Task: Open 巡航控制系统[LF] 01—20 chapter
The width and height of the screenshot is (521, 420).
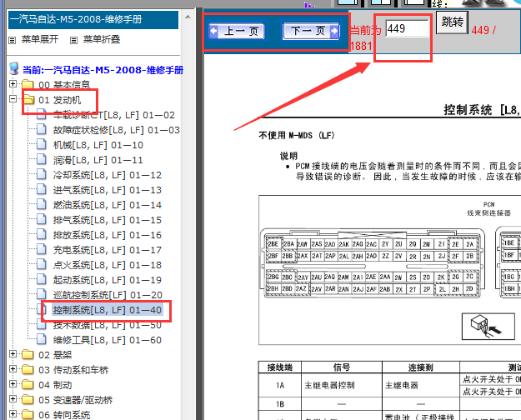Action: tap(108, 295)
